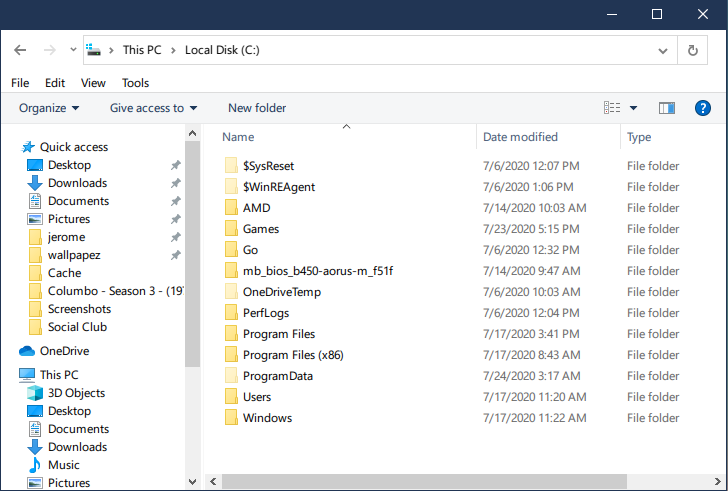728x491 pixels.
Task: Open the wallpapez folder in Quick access
Action: click(74, 255)
